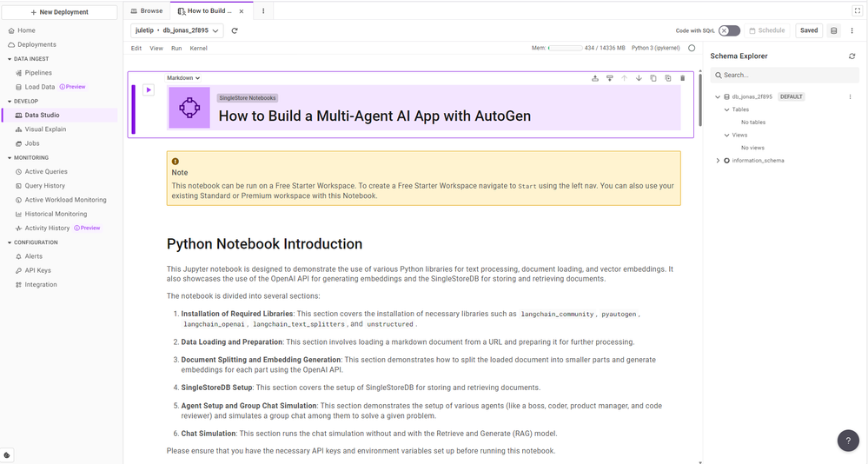The height and width of the screenshot is (464, 868).
Task: Click Python 3 (ipykernel) kernel label
Action: click(x=655, y=48)
